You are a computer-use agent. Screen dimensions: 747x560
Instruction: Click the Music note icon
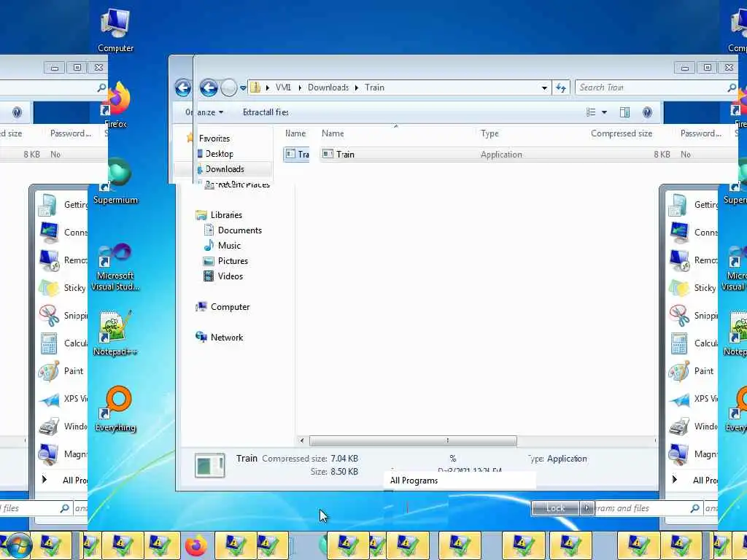[x=209, y=245]
